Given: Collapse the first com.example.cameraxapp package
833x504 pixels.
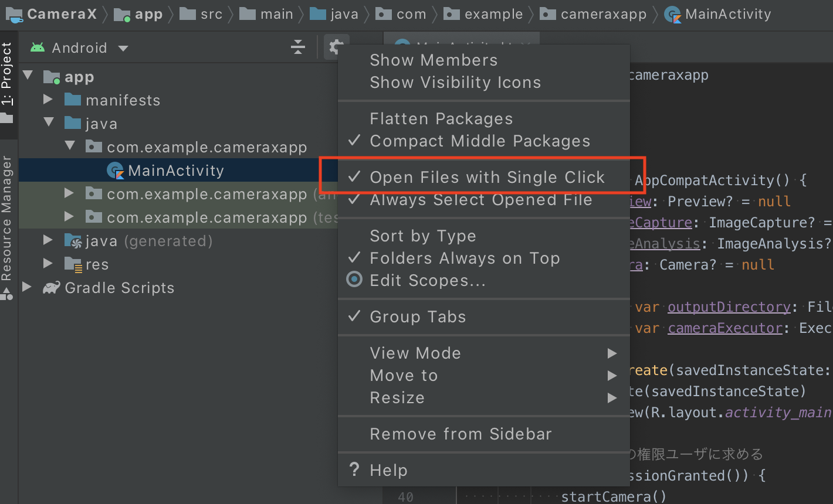Looking at the screenshot, I should 70,147.
